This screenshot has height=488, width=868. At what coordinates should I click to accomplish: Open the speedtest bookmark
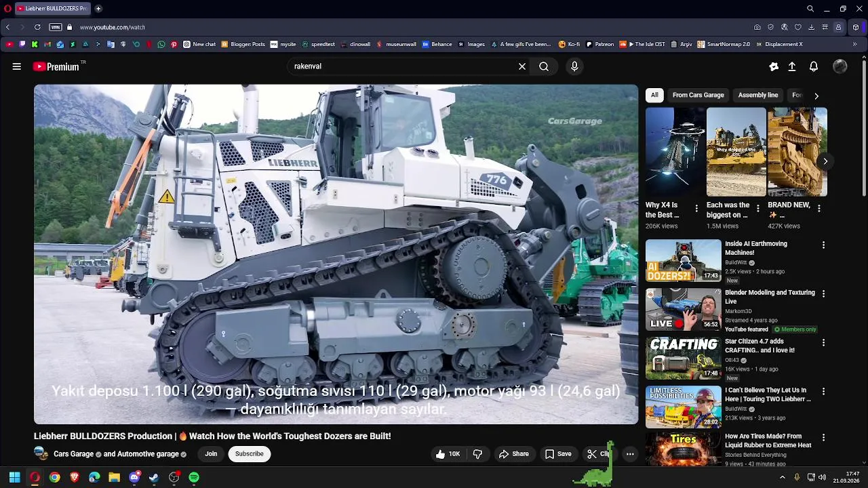coord(319,44)
